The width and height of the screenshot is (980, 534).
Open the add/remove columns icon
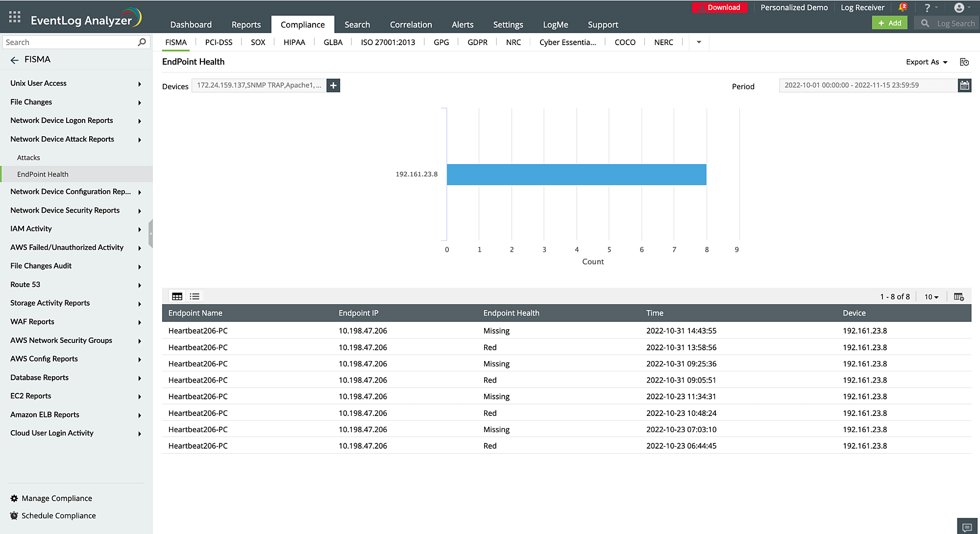click(x=959, y=297)
